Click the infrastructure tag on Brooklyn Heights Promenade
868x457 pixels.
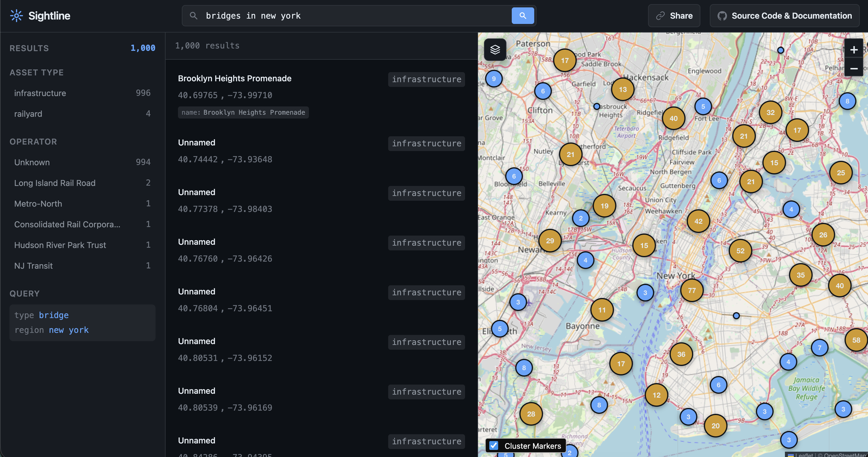[426, 79]
